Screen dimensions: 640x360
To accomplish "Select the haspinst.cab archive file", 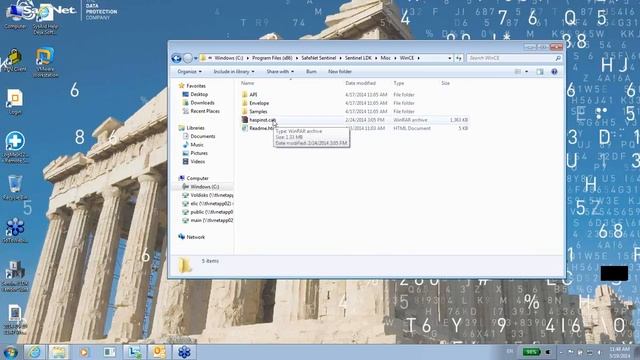I will click(x=262, y=120).
